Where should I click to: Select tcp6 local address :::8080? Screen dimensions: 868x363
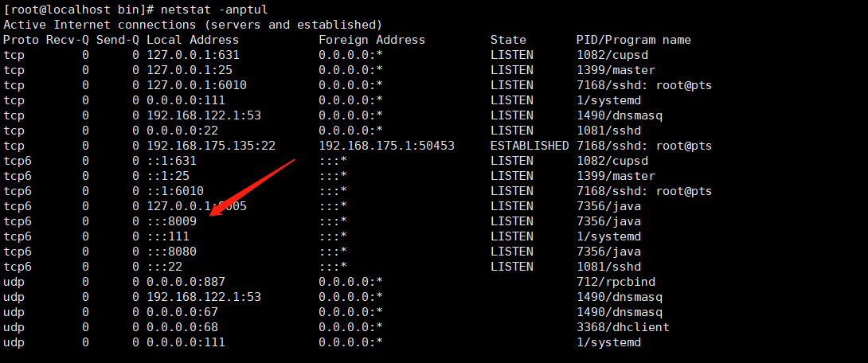pyautogui.click(x=171, y=252)
